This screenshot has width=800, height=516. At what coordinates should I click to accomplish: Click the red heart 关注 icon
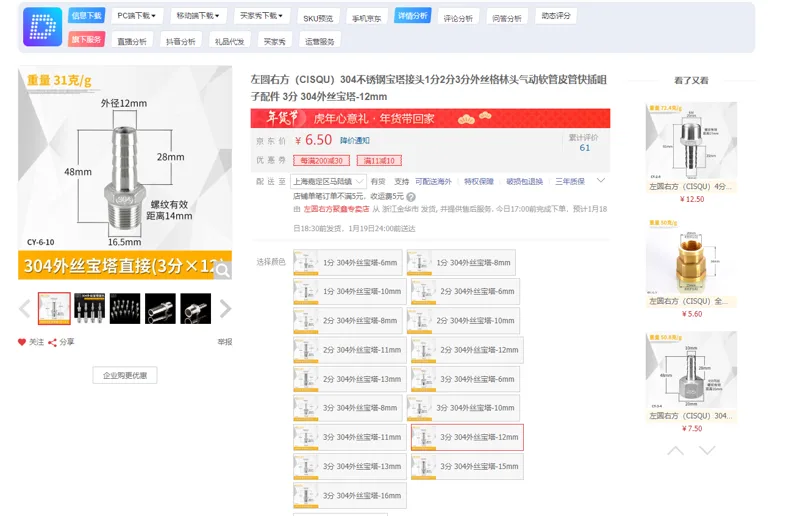pos(21,342)
